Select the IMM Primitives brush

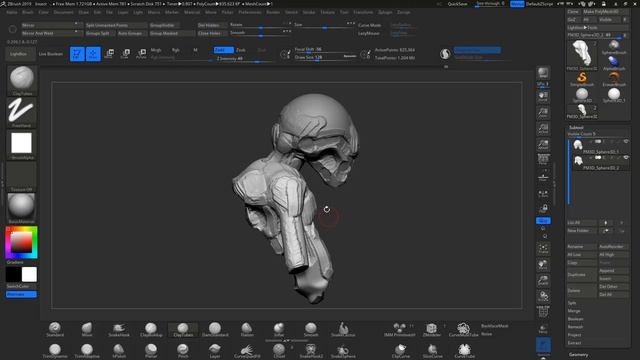pyautogui.click(x=400, y=329)
